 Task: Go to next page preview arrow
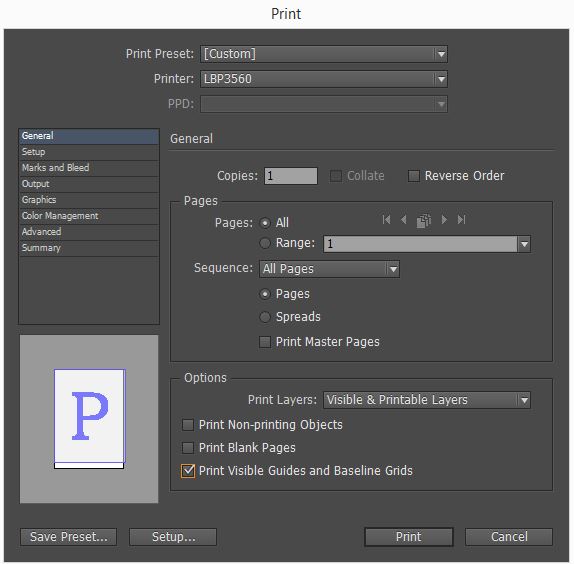[x=444, y=220]
